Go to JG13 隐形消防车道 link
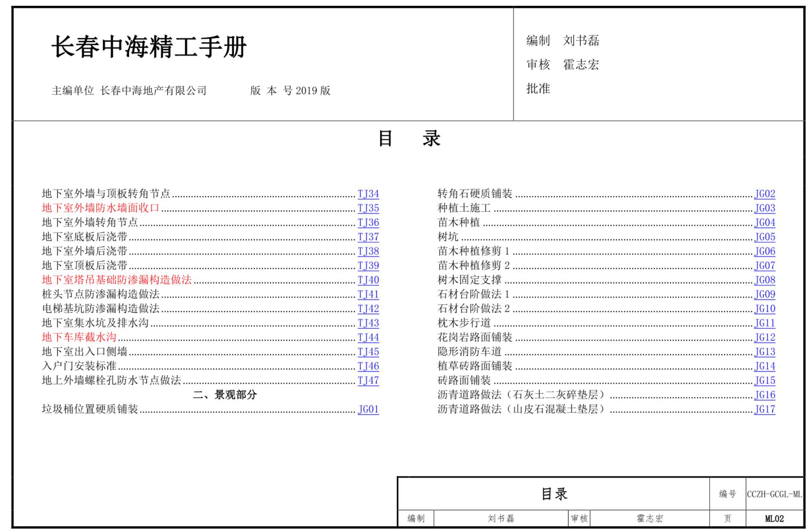Image resolution: width=809 pixels, height=532 pixels. pyautogui.click(x=764, y=352)
